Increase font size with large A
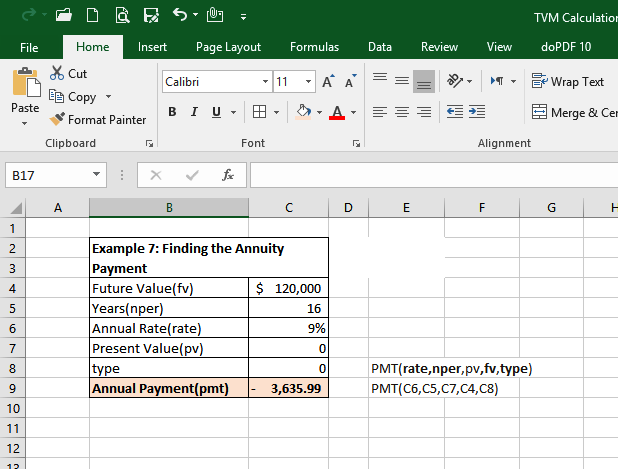 (x=328, y=81)
